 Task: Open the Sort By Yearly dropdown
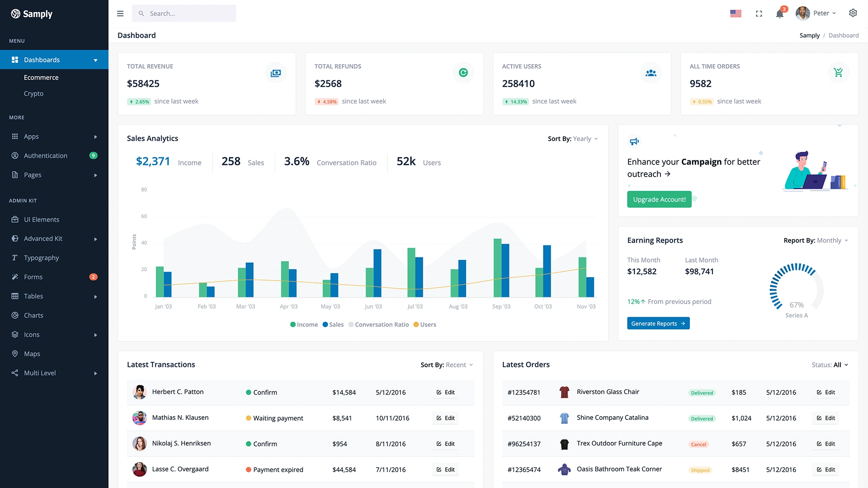point(584,139)
